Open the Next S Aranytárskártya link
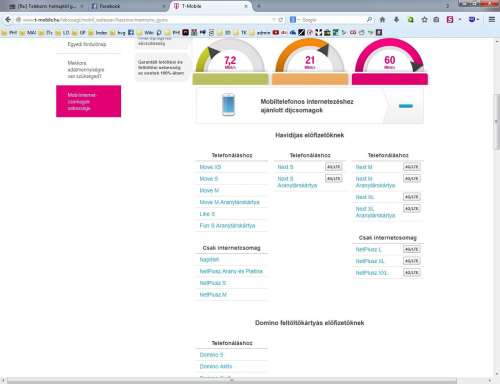The image size is (500, 384). [x=297, y=182]
